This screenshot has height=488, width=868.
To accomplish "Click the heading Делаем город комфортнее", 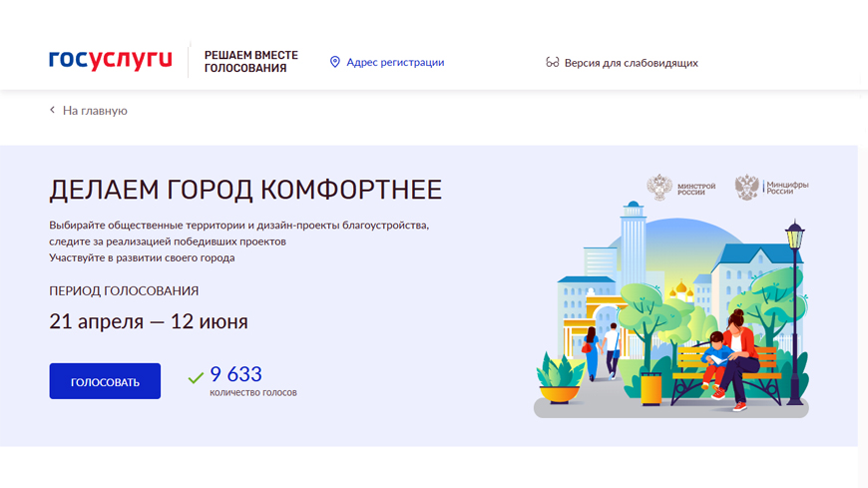I will (245, 190).
